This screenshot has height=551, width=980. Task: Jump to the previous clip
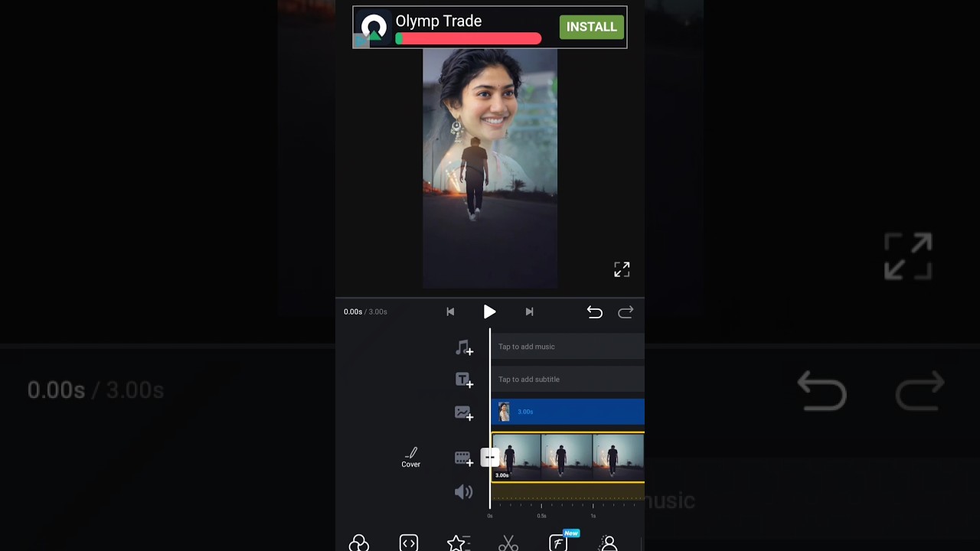click(450, 311)
